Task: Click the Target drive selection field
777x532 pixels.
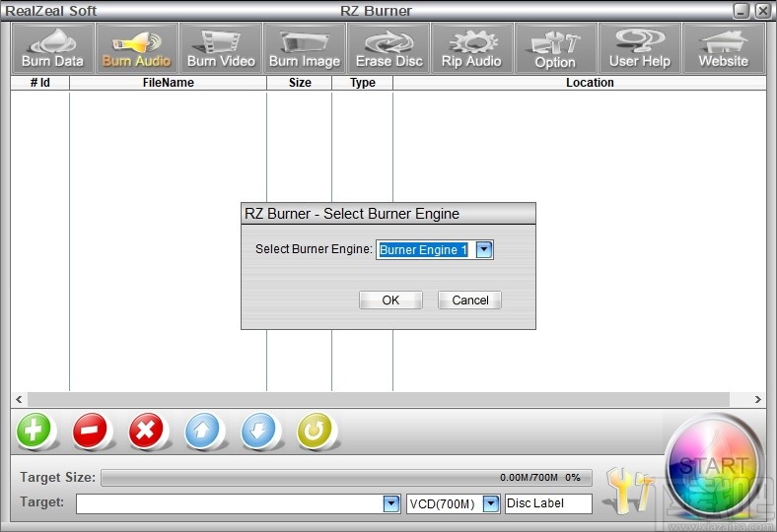Action: [x=239, y=503]
